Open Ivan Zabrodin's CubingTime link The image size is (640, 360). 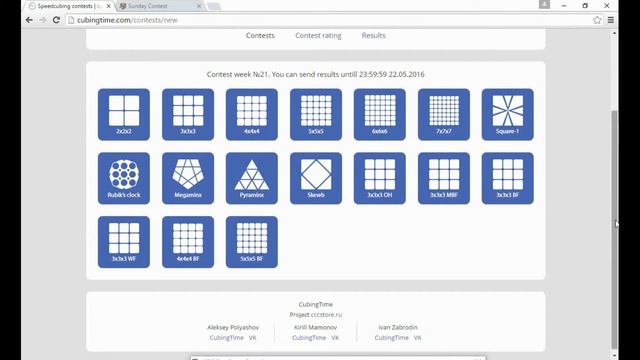[x=391, y=338]
